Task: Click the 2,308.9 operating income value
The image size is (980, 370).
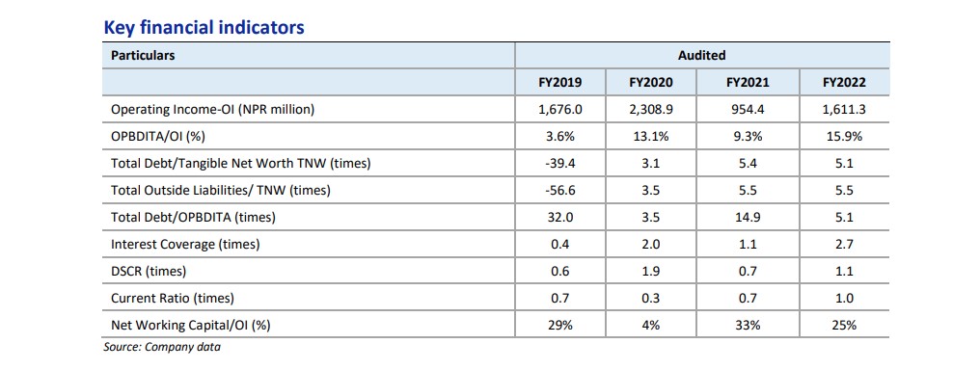Action: pos(651,110)
